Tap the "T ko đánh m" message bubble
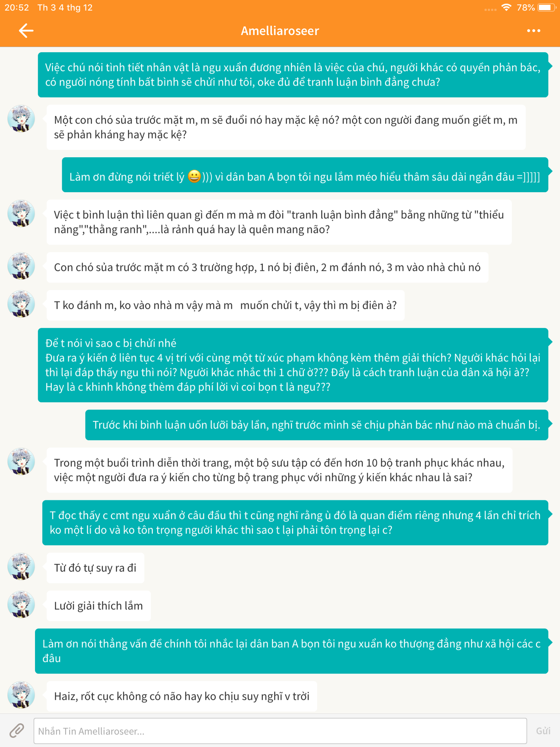 [x=225, y=305]
